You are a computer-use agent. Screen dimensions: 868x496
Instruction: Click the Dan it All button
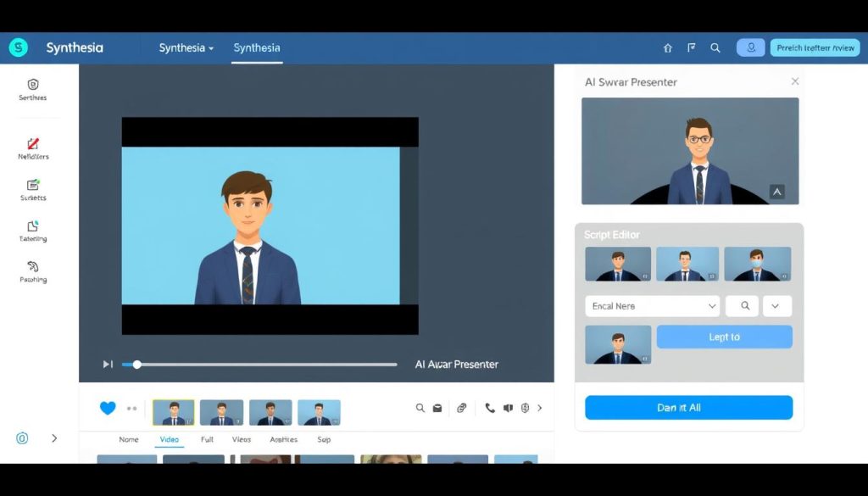687,407
